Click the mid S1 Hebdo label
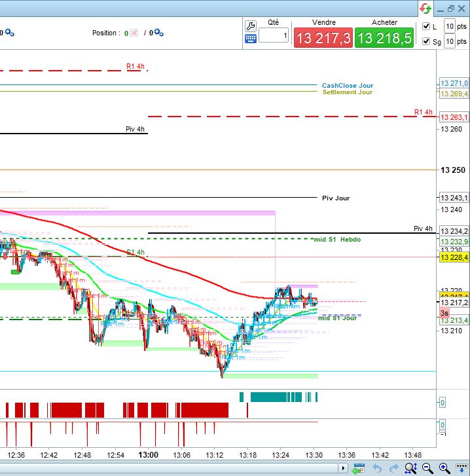The height and width of the screenshot is (476, 470). 337,240
